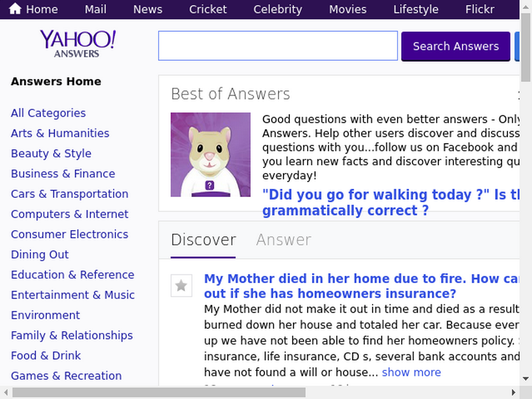Click 'show more' to expand question text

411,372
